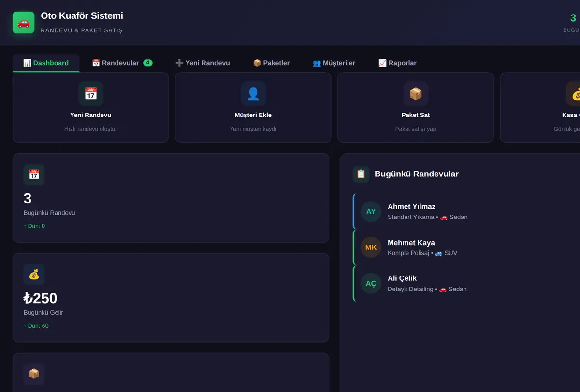Viewport: 580px width, 392px height.
Task: Open the Müşteriler tab
Action: pyautogui.click(x=334, y=63)
